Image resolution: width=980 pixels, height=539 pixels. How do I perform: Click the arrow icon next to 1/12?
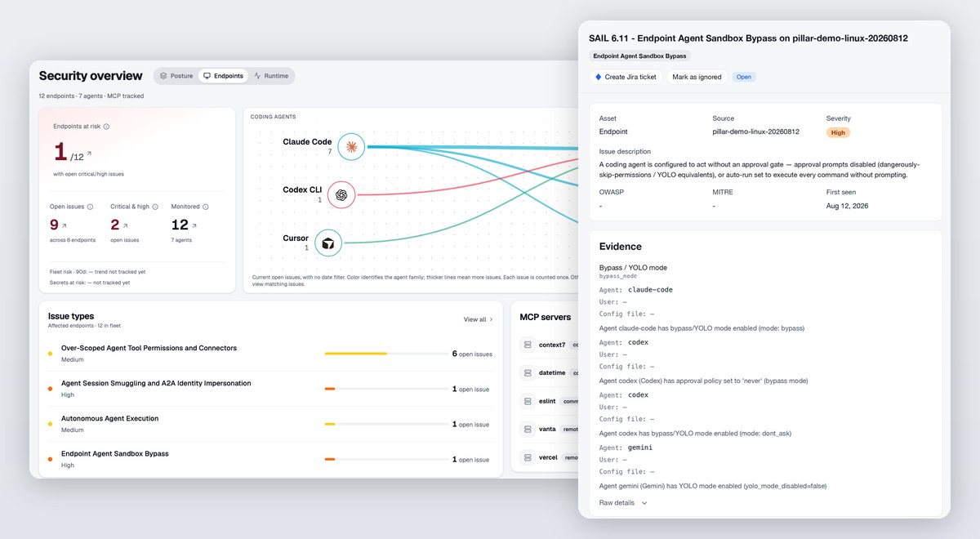click(x=89, y=154)
